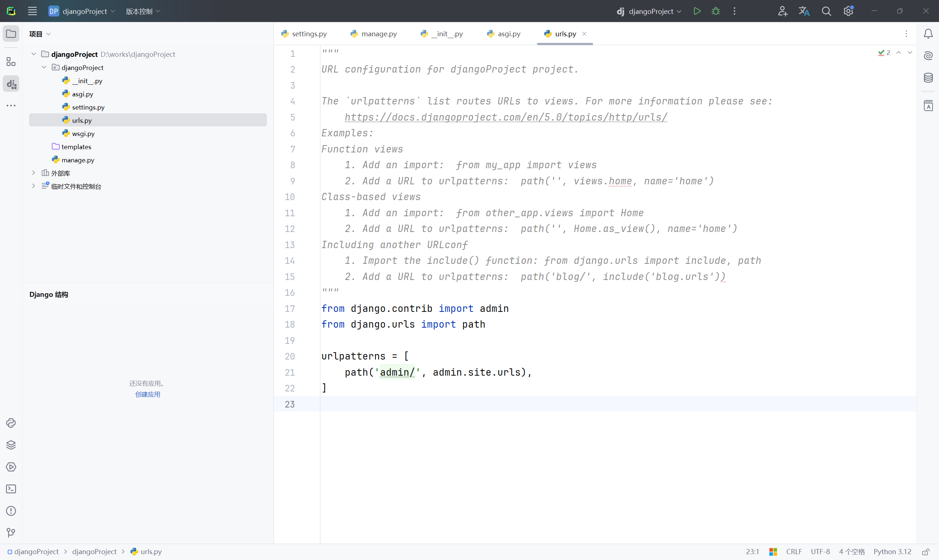939x560 pixels.
Task: Open the Structure tool window icon
Action: coord(11,62)
